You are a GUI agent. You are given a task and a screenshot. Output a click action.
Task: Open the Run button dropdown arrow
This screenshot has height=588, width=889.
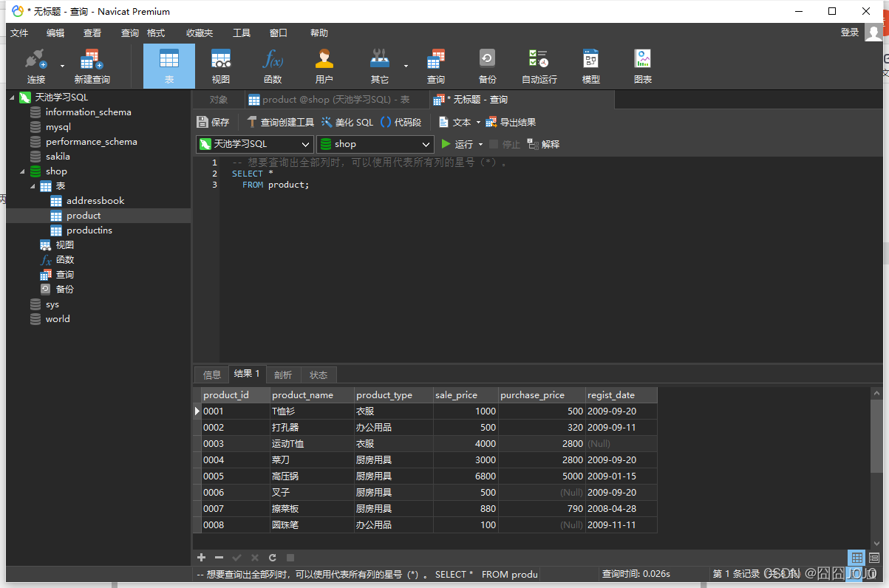pyautogui.click(x=481, y=145)
